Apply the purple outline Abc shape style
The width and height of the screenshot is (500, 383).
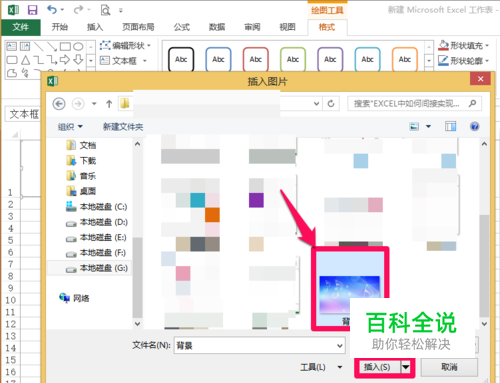pyautogui.click(x=330, y=59)
